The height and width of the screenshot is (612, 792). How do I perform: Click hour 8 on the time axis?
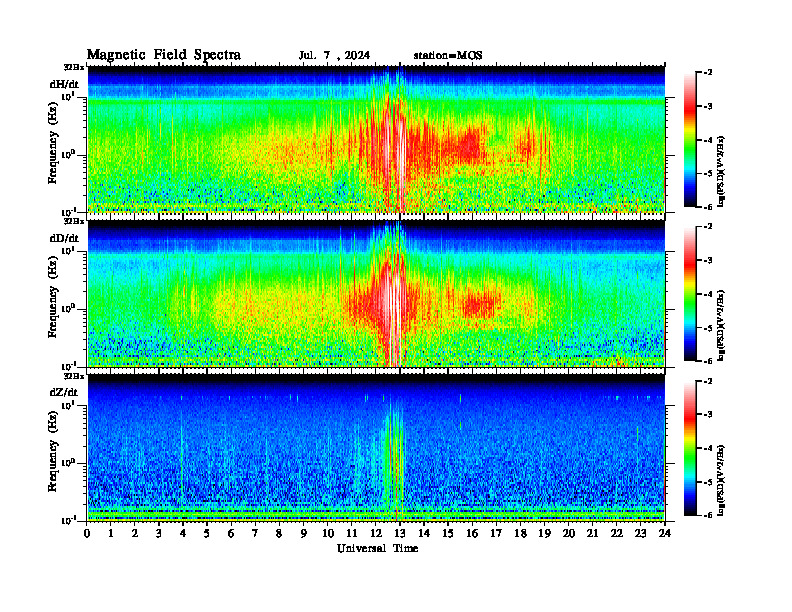click(279, 533)
